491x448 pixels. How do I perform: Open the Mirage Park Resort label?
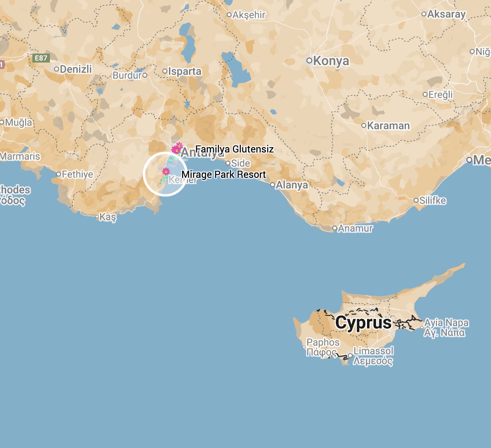tap(224, 175)
